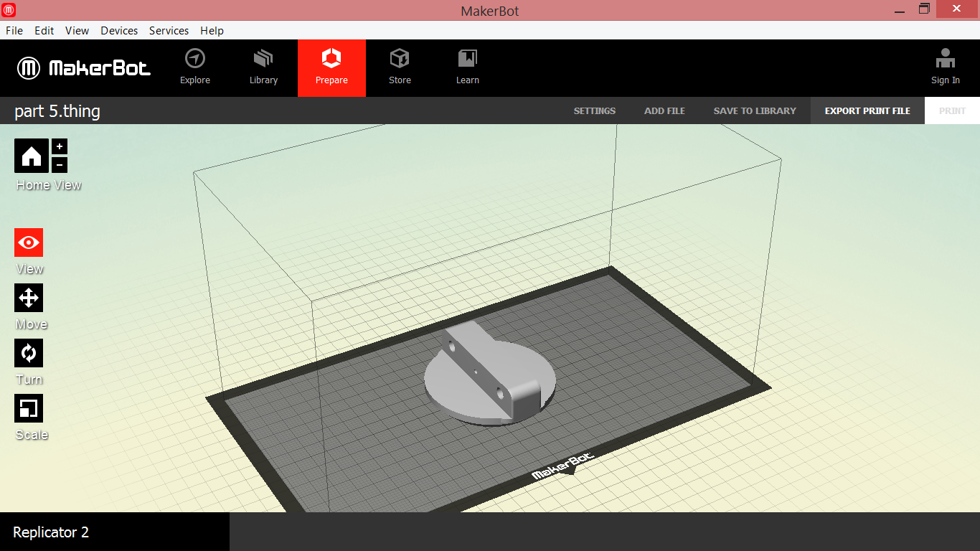The height and width of the screenshot is (551, 980).
Task: Open the File menu
Action: point(14,31)
